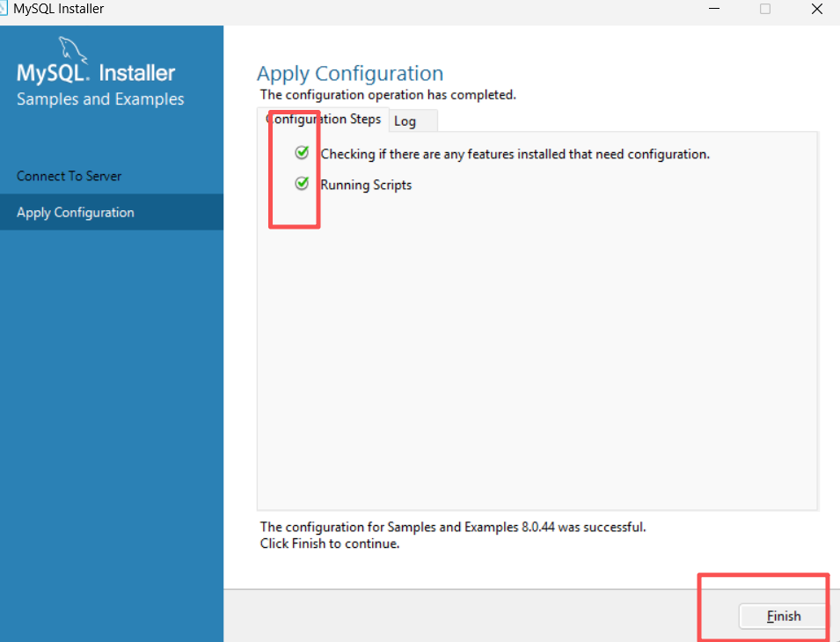Click 'The configuration operation has completed.' text
The height and width of the screenshot is (642, 840).
[x=388, y=95]
